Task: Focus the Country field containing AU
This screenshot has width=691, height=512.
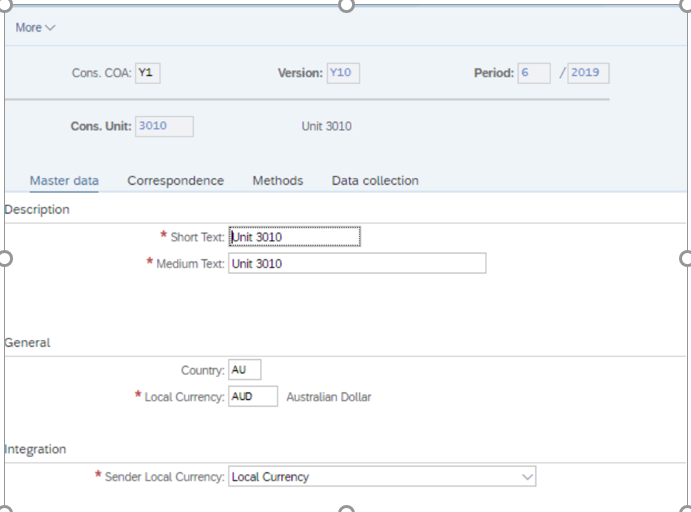Action: tap(245, 370)
